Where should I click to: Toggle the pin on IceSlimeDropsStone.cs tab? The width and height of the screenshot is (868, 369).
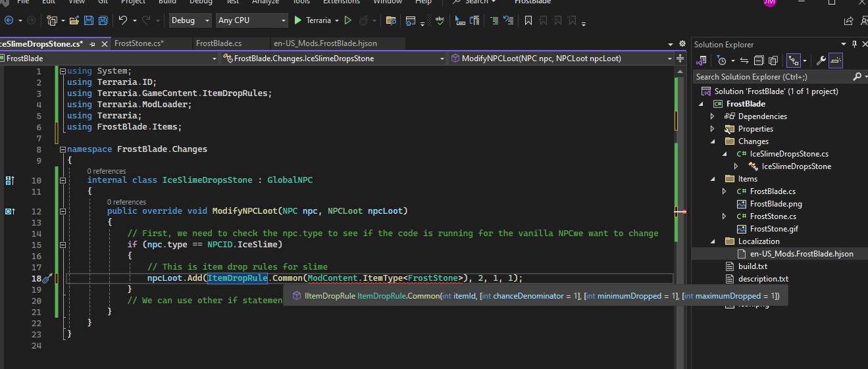click(92, 44)
